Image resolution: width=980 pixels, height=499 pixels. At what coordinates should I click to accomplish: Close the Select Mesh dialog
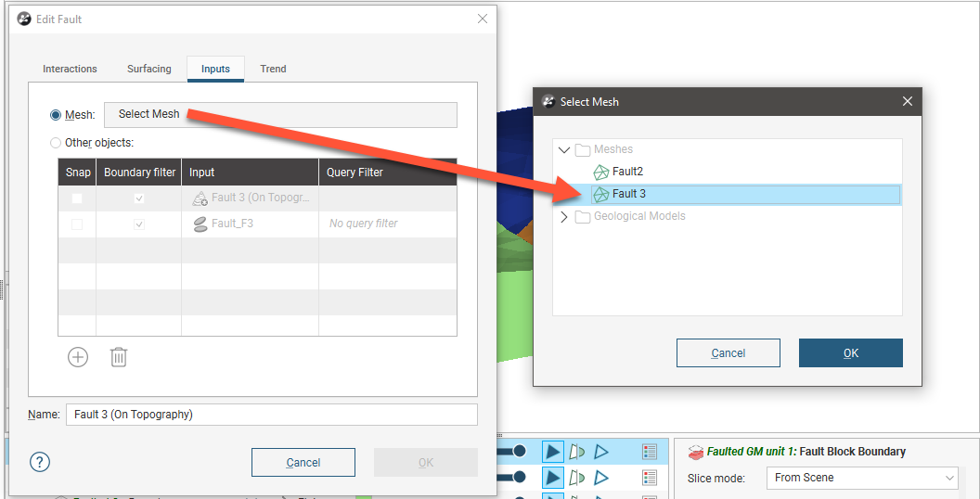[x=908, y=101]
